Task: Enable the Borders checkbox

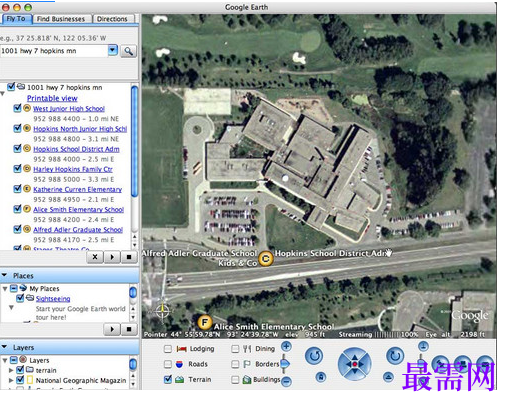Action: click(235, 364)
